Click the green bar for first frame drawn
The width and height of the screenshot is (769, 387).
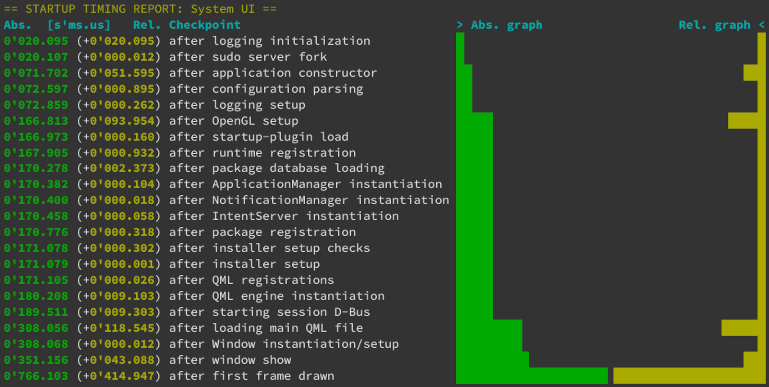(x=532, y=376)
